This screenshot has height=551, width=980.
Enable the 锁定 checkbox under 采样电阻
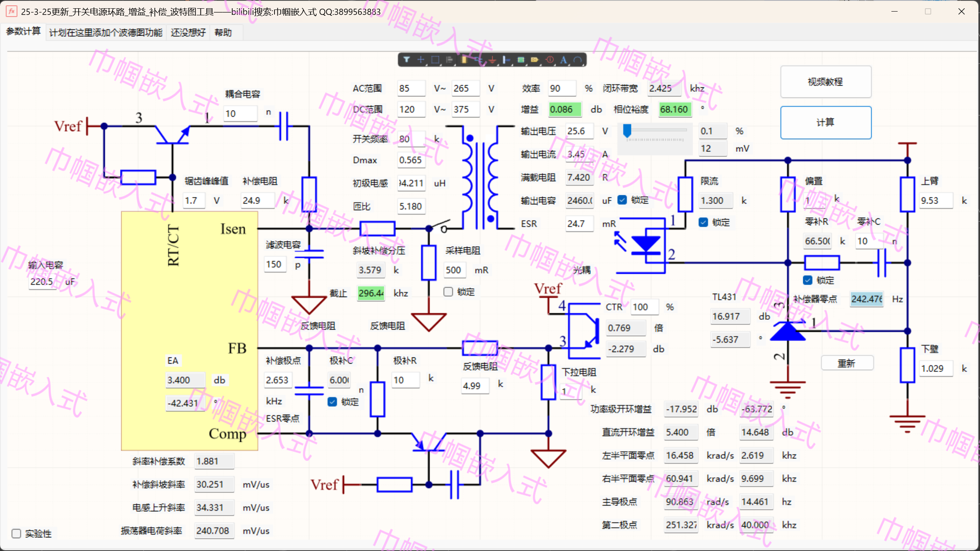pos(448,292)
